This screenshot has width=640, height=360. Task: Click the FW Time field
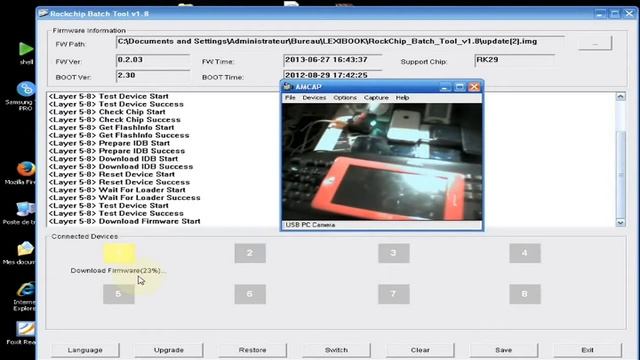333,60
